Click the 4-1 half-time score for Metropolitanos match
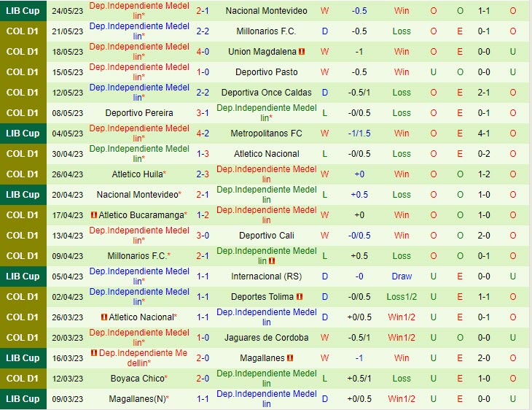 point(484,134)
